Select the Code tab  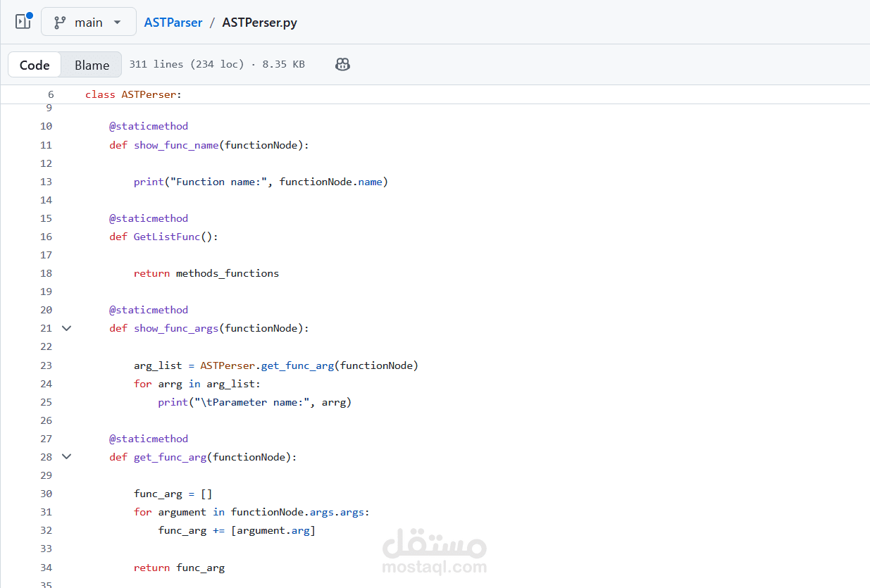34,64
